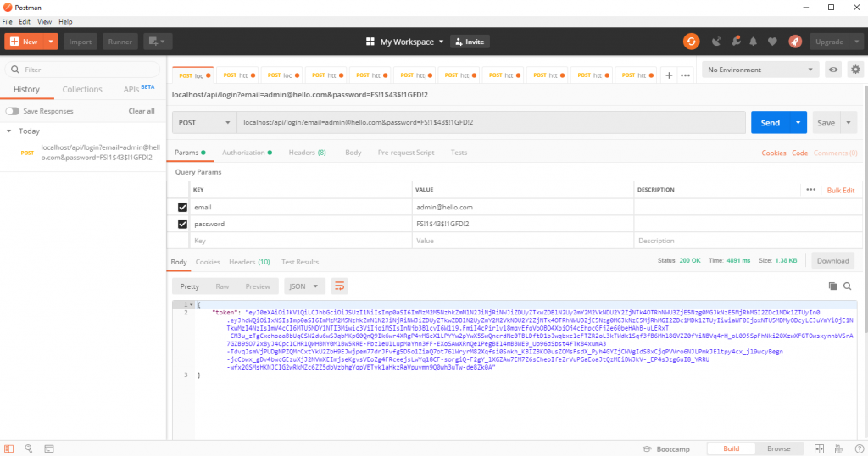Open keyboard shortcuts icon in status bar
The height and width of the screenshot is (456, 868).
point(839,449)
